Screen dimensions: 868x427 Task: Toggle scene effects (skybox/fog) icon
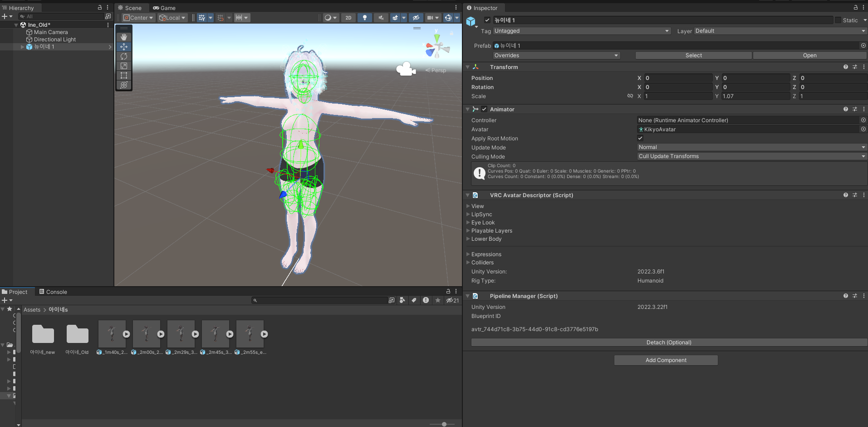(x=395, y=18)
